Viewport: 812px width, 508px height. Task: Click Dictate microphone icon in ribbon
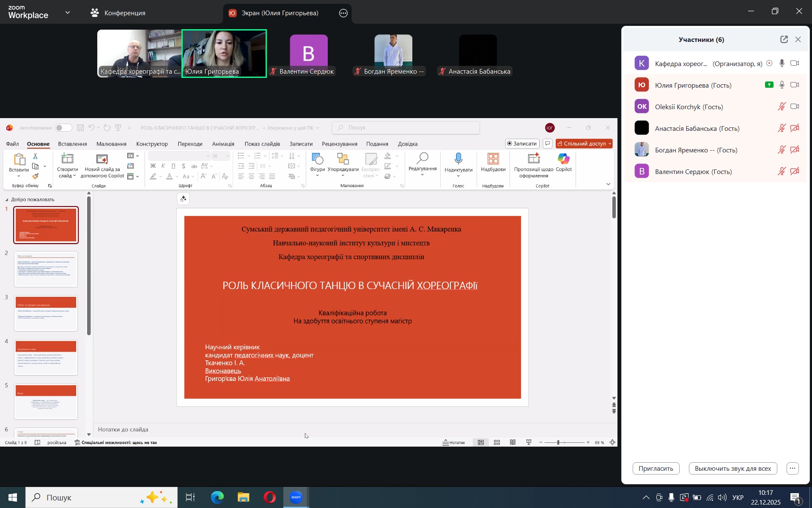(458, 159)
